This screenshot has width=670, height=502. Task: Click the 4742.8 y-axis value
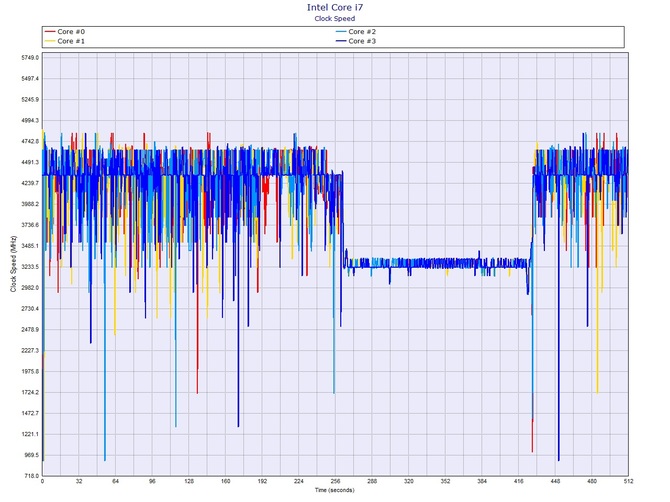point(30,141)
